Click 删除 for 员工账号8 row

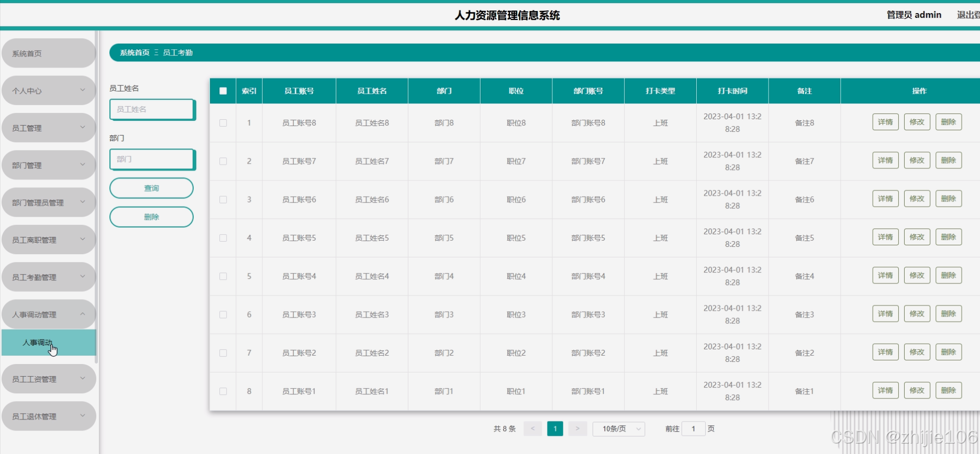949,122
